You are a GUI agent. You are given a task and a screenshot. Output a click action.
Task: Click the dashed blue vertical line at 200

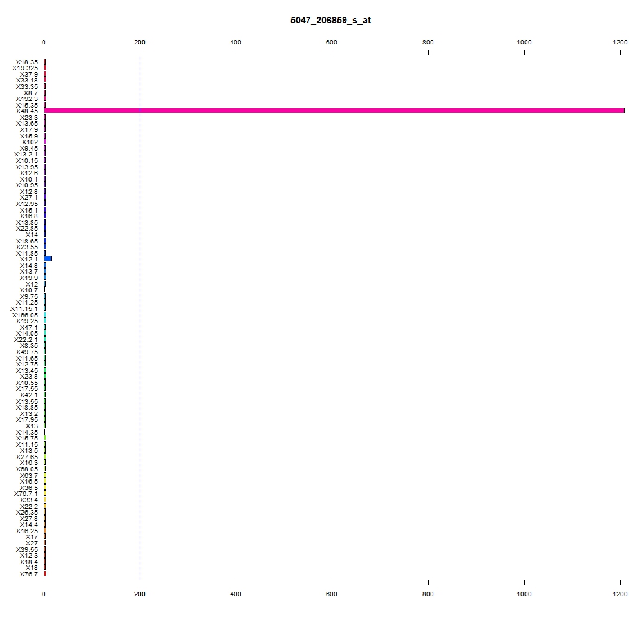coord(140,317)
